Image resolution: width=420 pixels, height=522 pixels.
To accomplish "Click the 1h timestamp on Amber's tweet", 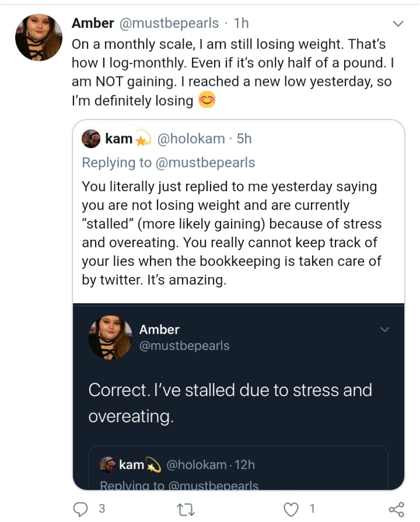I will click(241, 23).
